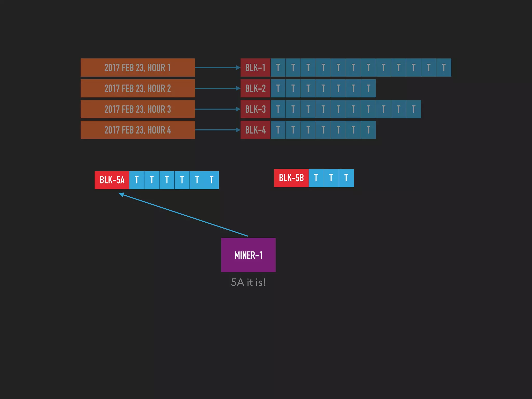
Task: Click arrow from MINER-1 to BLK-5A
Action: point(183,215)
